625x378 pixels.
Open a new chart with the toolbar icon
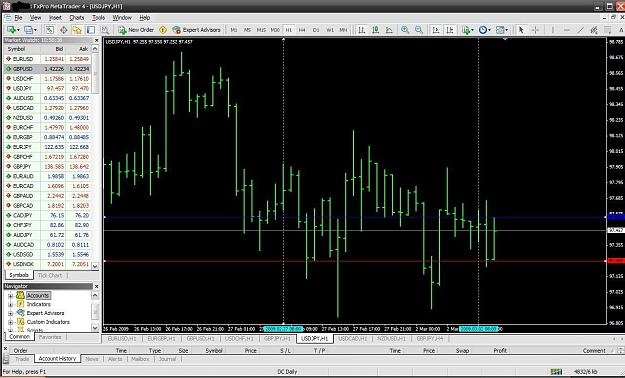click(11, 30)
